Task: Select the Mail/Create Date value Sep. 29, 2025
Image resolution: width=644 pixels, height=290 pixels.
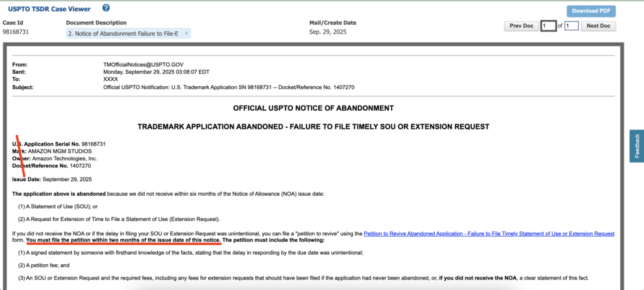Action: pyautogui.click(x=328, y=31)
